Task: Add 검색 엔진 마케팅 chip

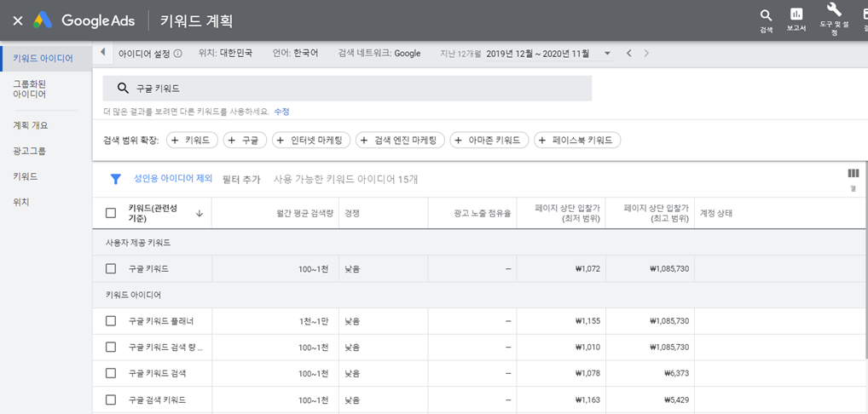Action: pyautogui.click(x=400, y=141)
